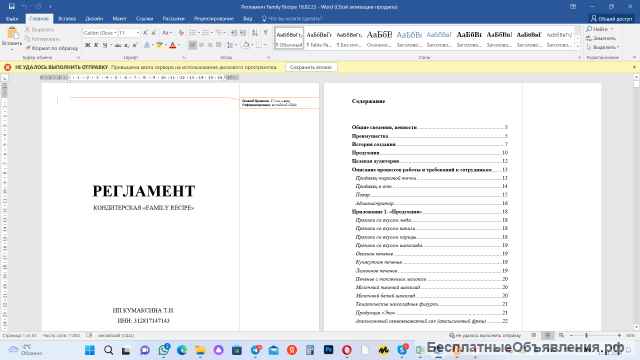Switch to print layout view icon
The width and height of the screenshot is (640, 360).
tap(547, 335)
